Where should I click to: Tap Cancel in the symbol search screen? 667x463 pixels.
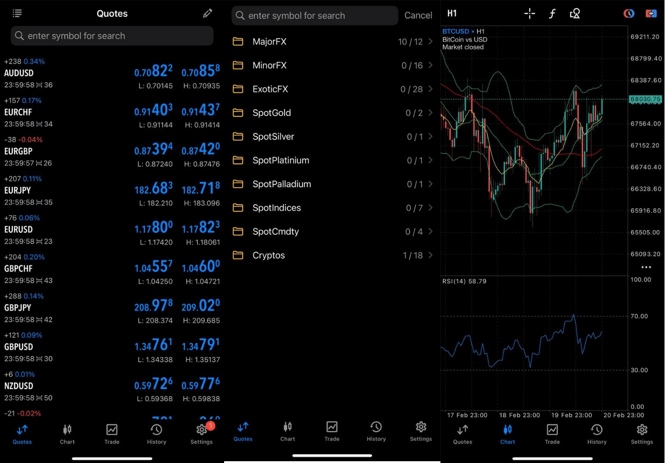click(418, 16)
